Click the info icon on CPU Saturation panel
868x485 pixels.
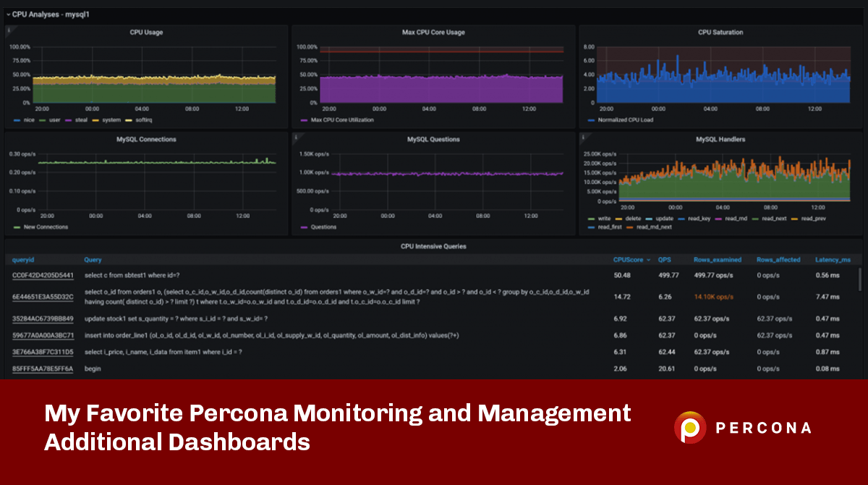pos(582,30)
